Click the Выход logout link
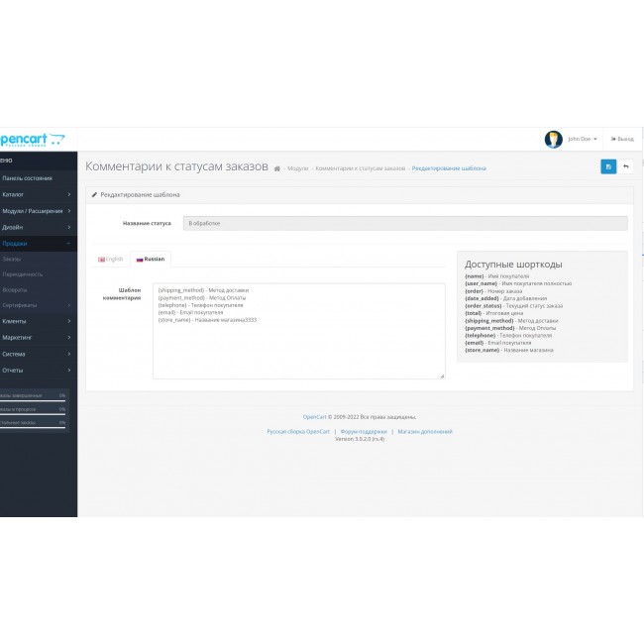 621,140
